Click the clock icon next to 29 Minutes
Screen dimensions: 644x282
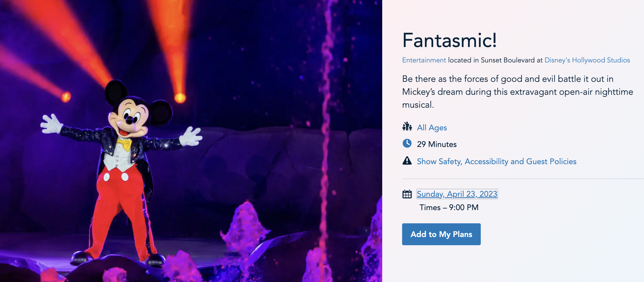click(x=407, y=143)
